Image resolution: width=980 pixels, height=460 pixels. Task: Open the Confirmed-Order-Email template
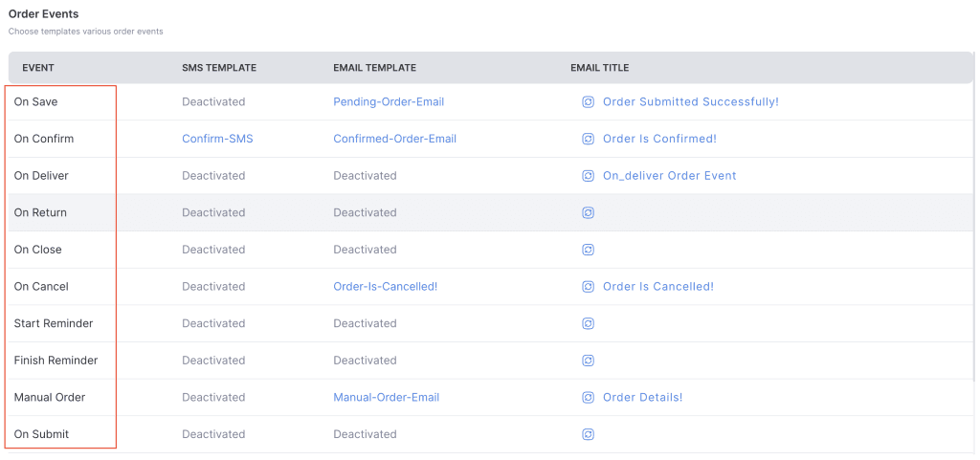tap(394, 139)
